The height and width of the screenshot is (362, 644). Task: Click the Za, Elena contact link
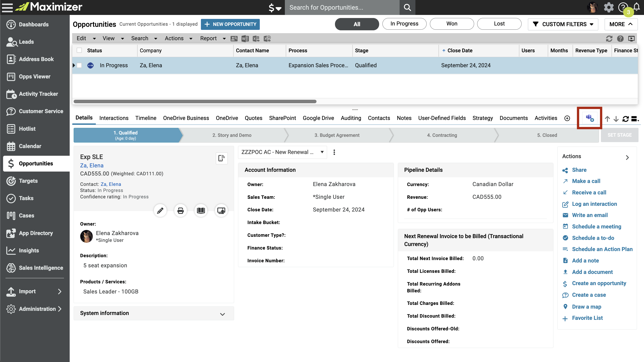[111, 184]
